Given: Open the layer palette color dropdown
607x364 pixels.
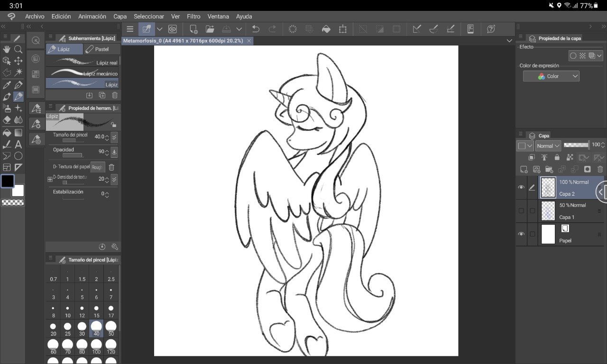Looking at the screenshot, I should pos(525,146).
